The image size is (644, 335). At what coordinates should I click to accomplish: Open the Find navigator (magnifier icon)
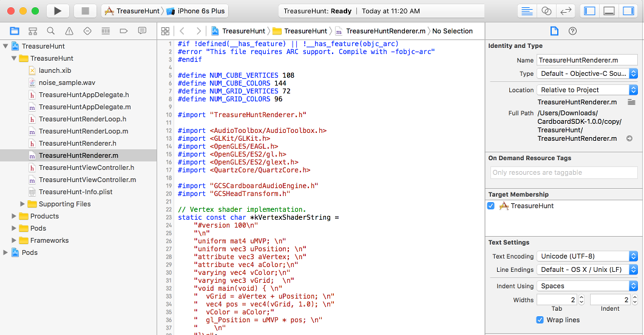(51, 31)
